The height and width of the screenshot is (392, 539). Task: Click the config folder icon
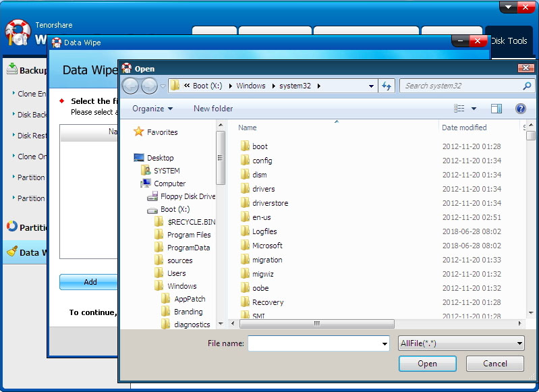(245, 160)
